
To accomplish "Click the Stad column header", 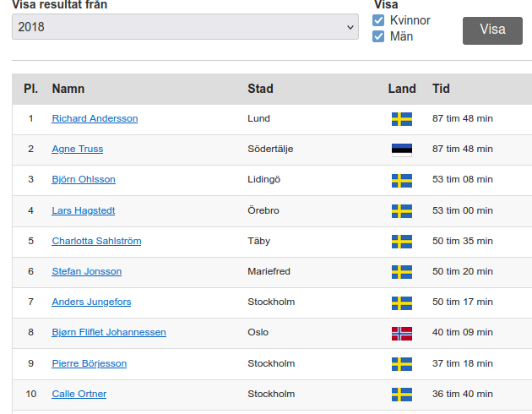I will (260, 89).
